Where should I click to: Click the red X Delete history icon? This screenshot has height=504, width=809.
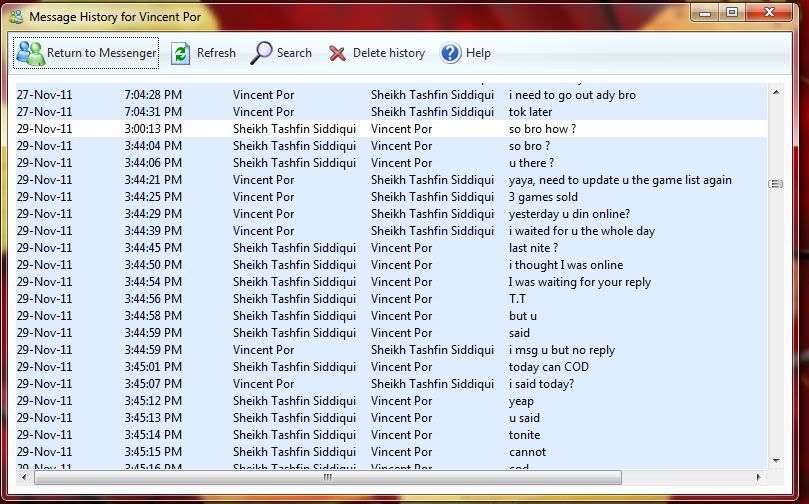point(337,53)
